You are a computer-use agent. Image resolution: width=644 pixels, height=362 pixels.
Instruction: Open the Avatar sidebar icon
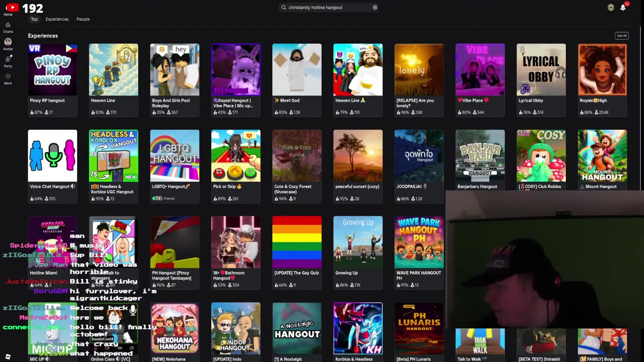8,44
